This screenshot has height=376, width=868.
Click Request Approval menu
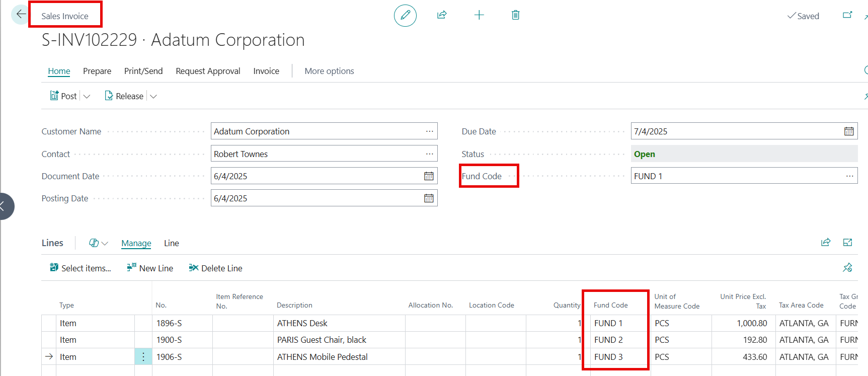(208, 71)
